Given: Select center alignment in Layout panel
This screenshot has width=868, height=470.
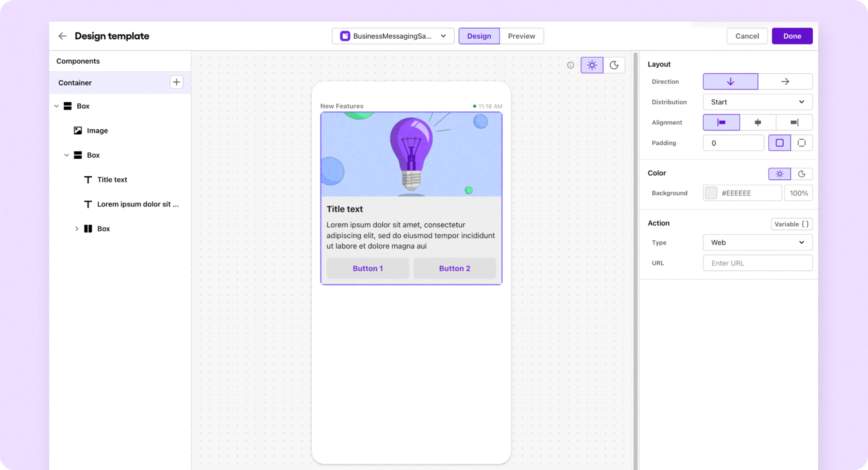Looking at the screenshot, I should pyautogui.click(x=758, y=122).
